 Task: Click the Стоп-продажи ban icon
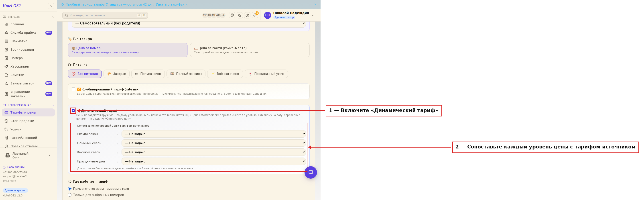6,121
